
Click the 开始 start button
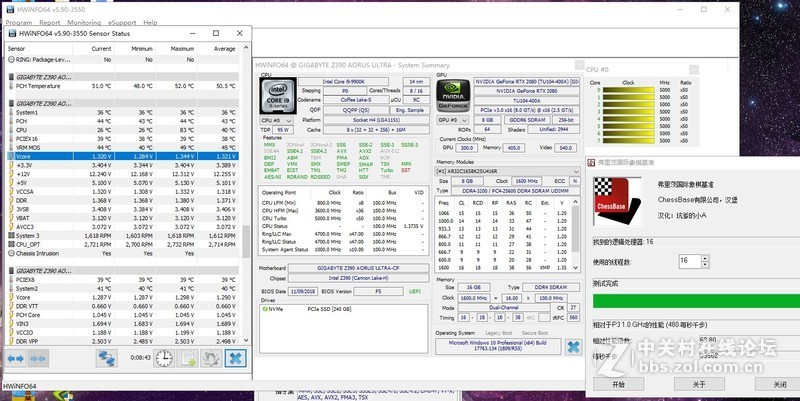pyautogui.click(x=618, y=384)
